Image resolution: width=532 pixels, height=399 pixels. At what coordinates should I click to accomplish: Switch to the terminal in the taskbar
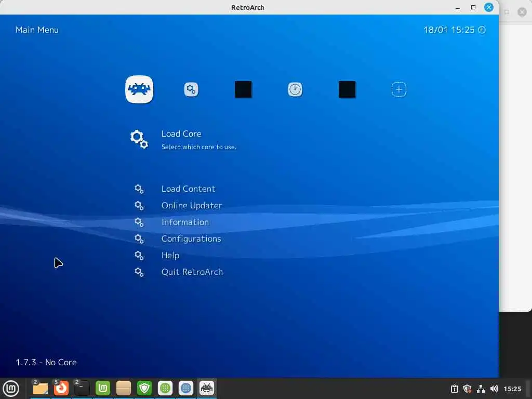[82, 389]
